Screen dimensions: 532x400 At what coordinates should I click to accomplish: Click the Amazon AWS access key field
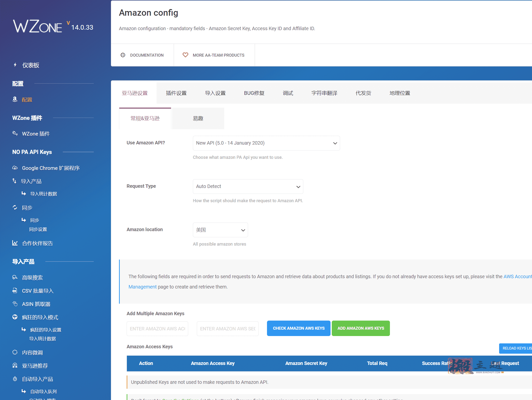157,329
